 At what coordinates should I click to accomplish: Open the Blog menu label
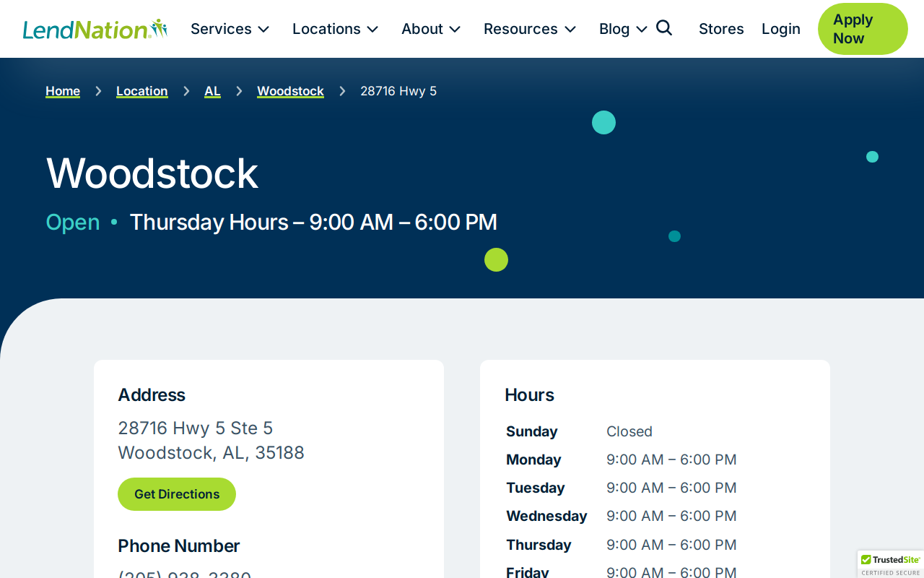(x=614, y=29)
